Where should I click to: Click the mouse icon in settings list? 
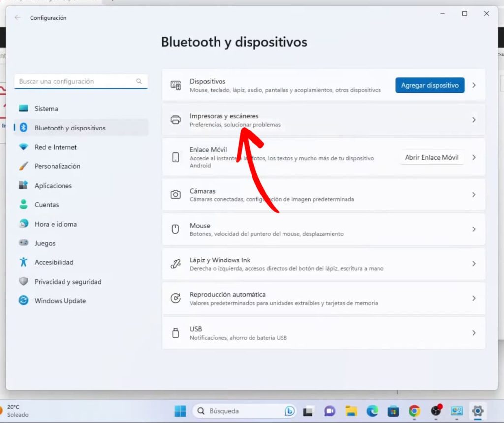(x=175, y=229)
